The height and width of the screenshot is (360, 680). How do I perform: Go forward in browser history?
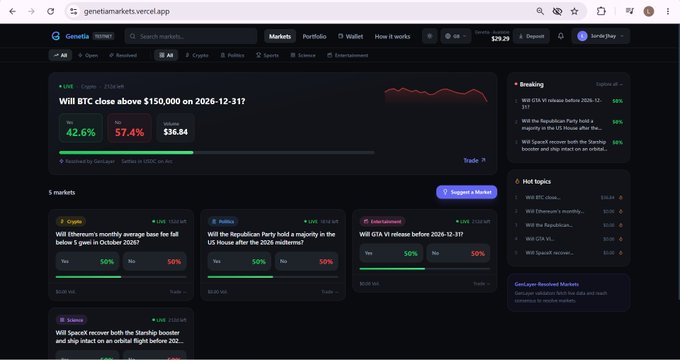coord(31,11)
